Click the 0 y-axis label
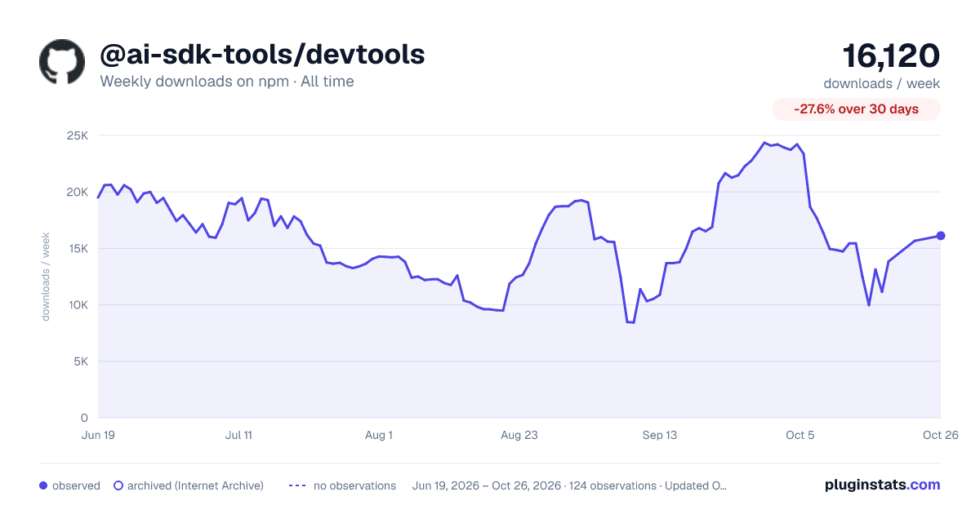 pos(84,418)
